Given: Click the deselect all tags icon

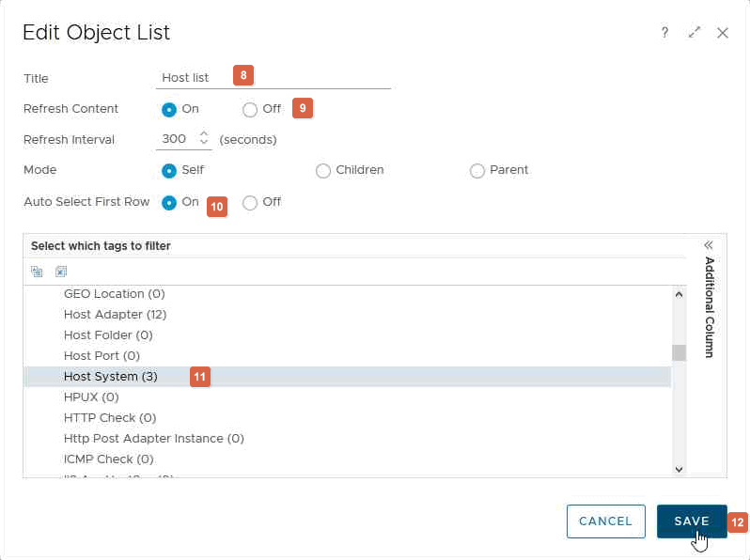Looking at the screenshot, I should [x=61, y=272].
